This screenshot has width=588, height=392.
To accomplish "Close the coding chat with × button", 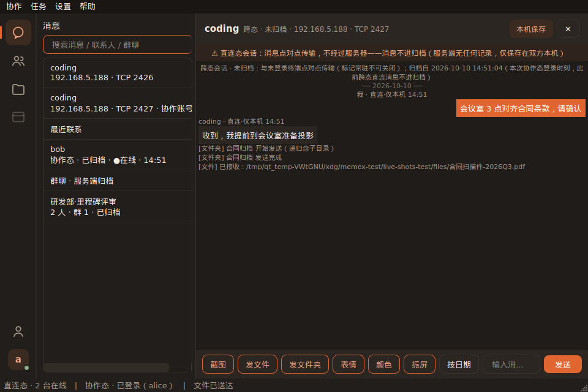I will pos(568,29).
